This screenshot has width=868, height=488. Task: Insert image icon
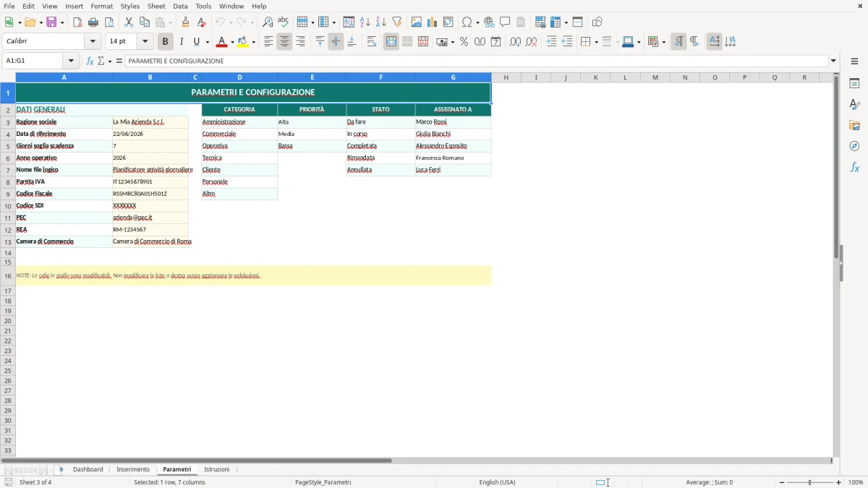pos(417,22)
